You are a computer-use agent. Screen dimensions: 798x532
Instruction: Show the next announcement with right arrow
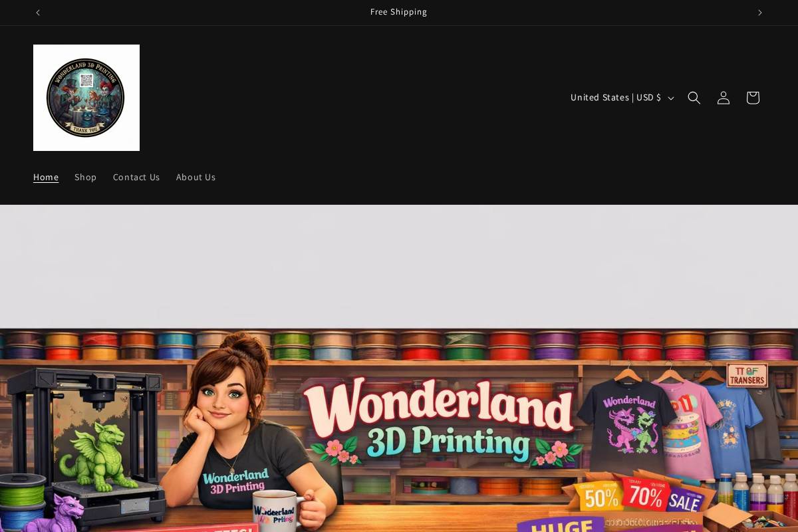(759, 12)
